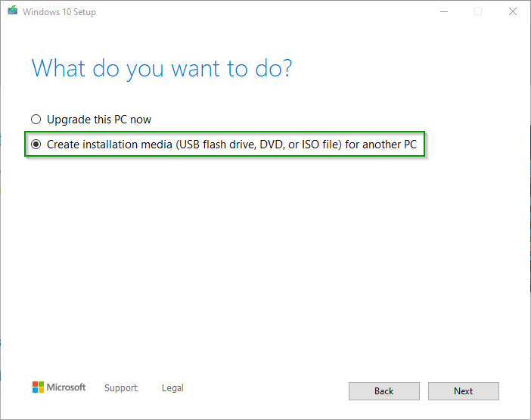Minimize the Windows 10 Setup window
Screen dimensions: 531x420
point(442,11)
